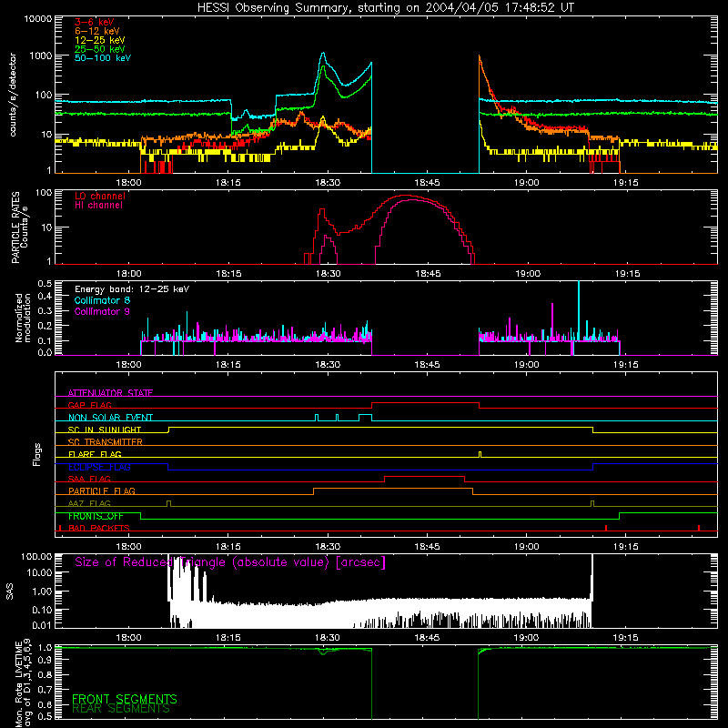
Task: Click the 0.5 tick on the modulation axis
Action: [45, 283]
